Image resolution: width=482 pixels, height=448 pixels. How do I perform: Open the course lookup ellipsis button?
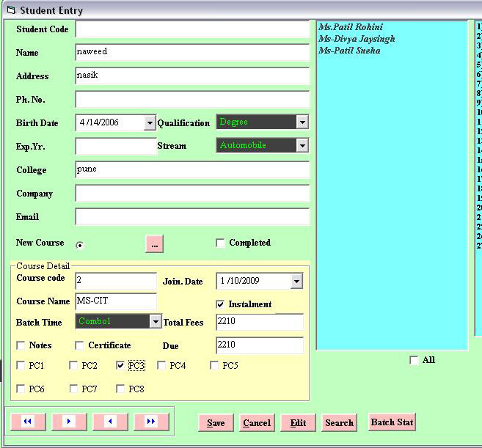pos(154,244)
